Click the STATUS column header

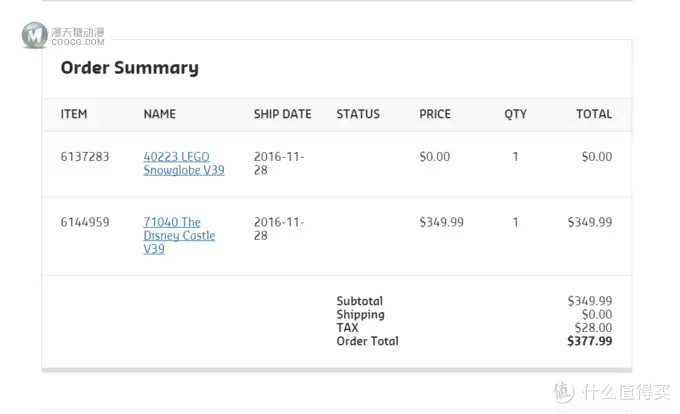(358, 114)
